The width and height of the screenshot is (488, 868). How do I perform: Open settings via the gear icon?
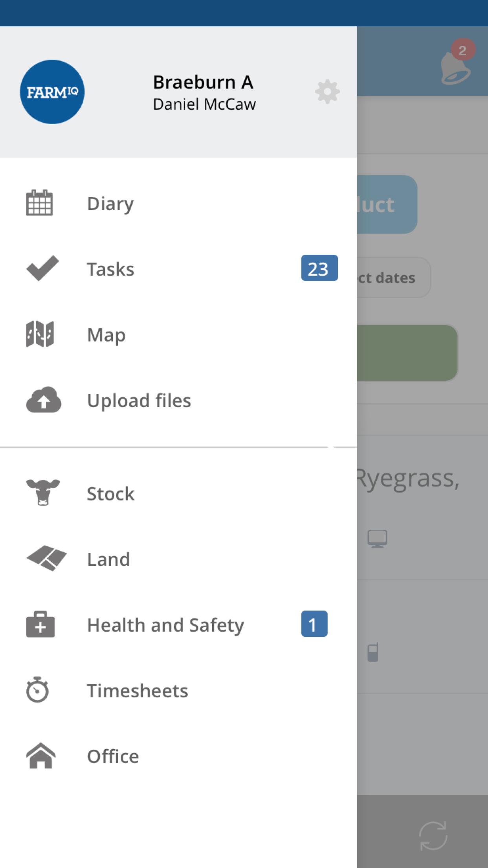pyautogui.click(x=327, y=92)
